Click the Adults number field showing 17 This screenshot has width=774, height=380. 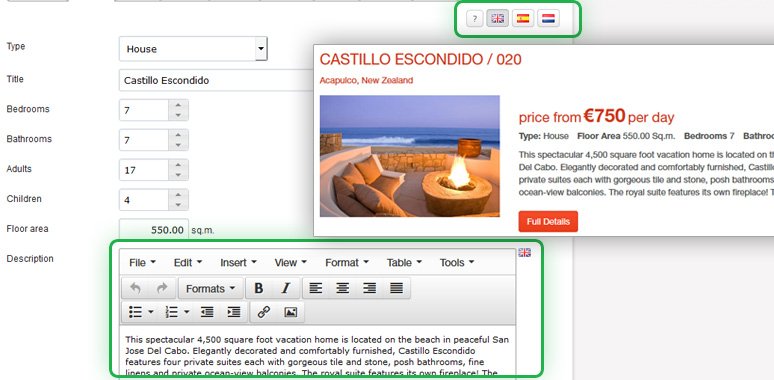point(144,170)
